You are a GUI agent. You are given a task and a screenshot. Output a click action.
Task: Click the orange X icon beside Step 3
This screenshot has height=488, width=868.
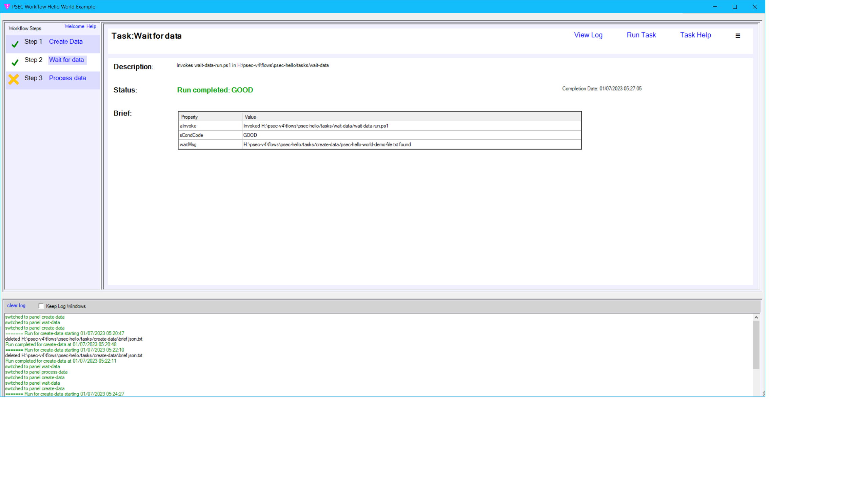click(x=14, y=79)
